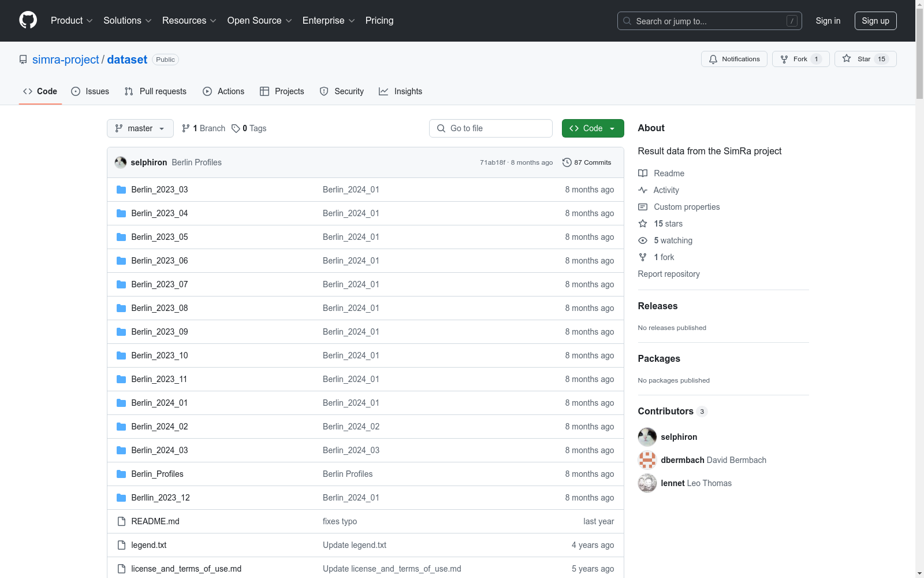
Task: Open the simra-project organization link
Action: (x=66, y=60)
